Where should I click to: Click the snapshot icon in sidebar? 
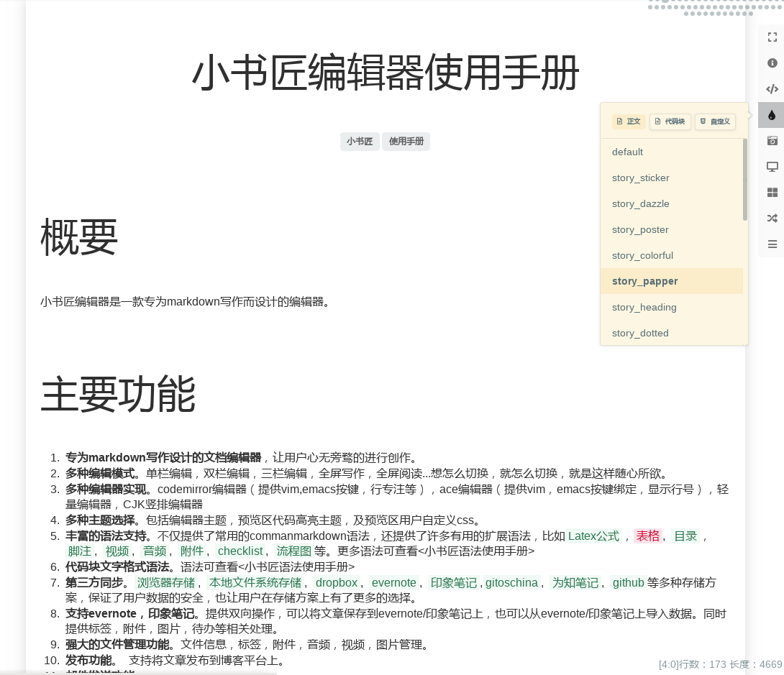coord(772,141)
